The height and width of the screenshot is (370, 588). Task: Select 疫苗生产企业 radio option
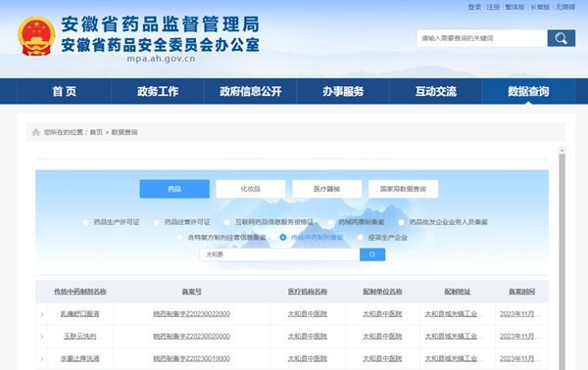pos(361,238)
